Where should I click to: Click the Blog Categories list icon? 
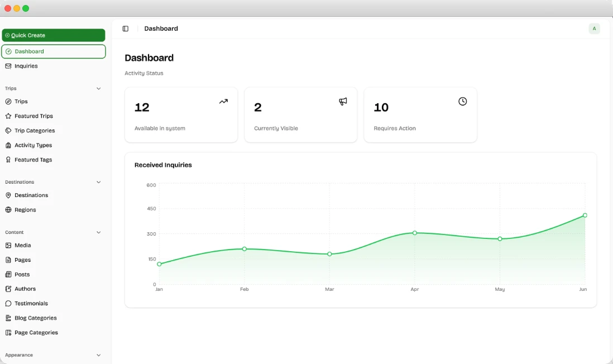pyautogui.click(x=8, y=318)
